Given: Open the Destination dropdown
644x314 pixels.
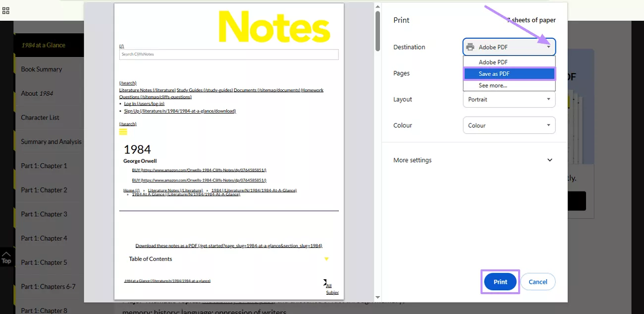Looking at the screenshot, I should coord(548,46).
